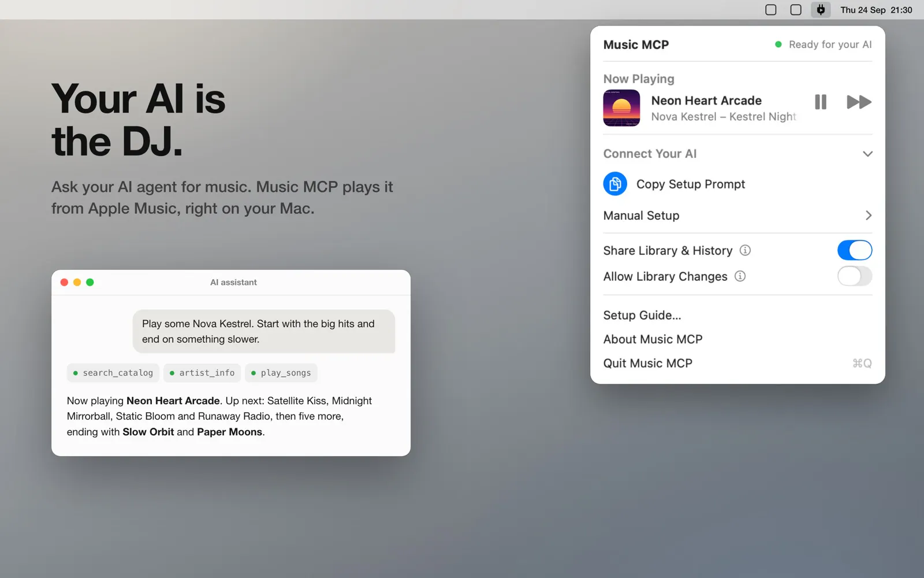Show info for Share Library & History
924x578 pixels.
[745, 250]
